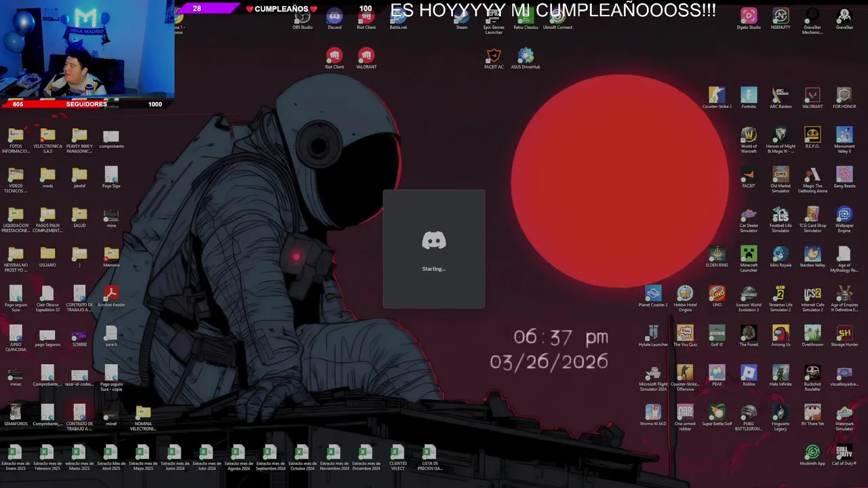
Task: Open the VELECTRONICA S.A.S folder
Action: (47, 140)
